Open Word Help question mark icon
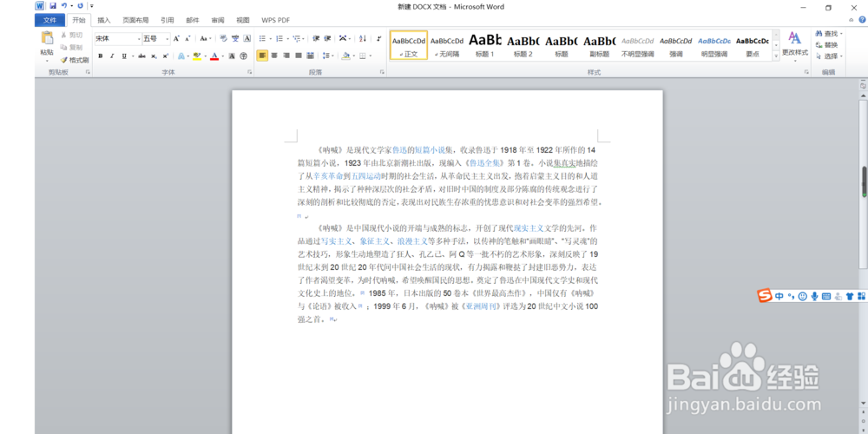Image resolution: width=868 pixels, height=434 pixels. (862, 19)
